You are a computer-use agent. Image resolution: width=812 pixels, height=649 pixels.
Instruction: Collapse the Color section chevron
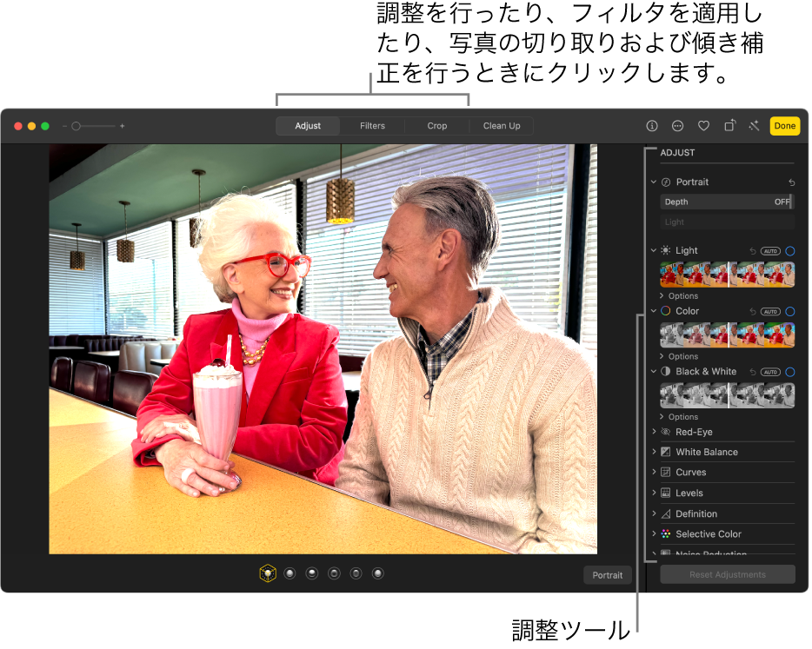[x=656, y=312]
